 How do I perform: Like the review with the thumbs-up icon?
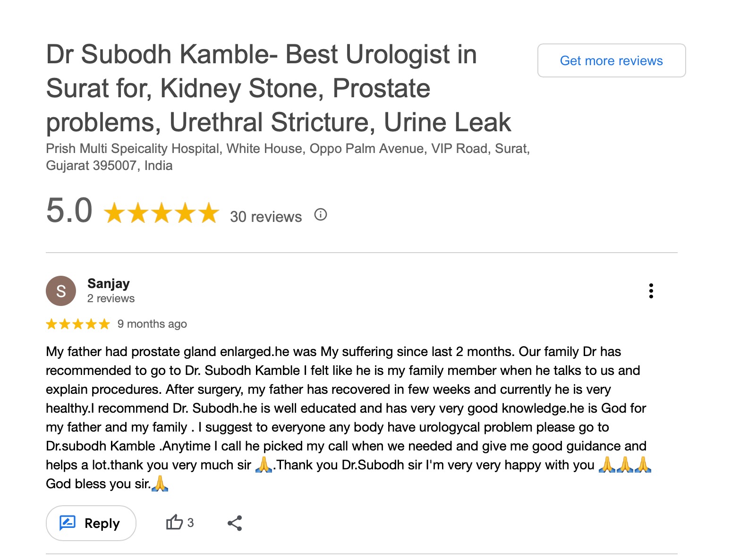coord(174,522)
